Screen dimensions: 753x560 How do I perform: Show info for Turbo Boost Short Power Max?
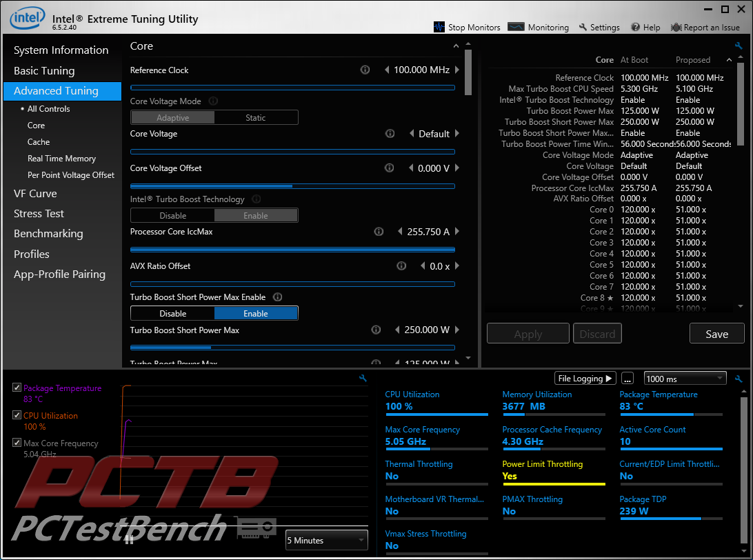[376, 330]
